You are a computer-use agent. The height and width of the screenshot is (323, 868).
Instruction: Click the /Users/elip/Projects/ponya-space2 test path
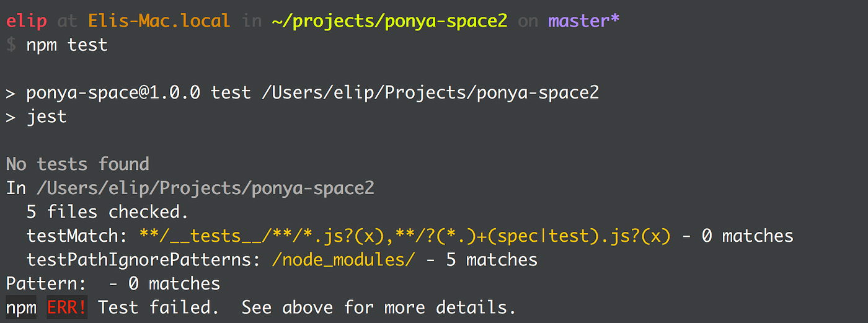point(431,93)
